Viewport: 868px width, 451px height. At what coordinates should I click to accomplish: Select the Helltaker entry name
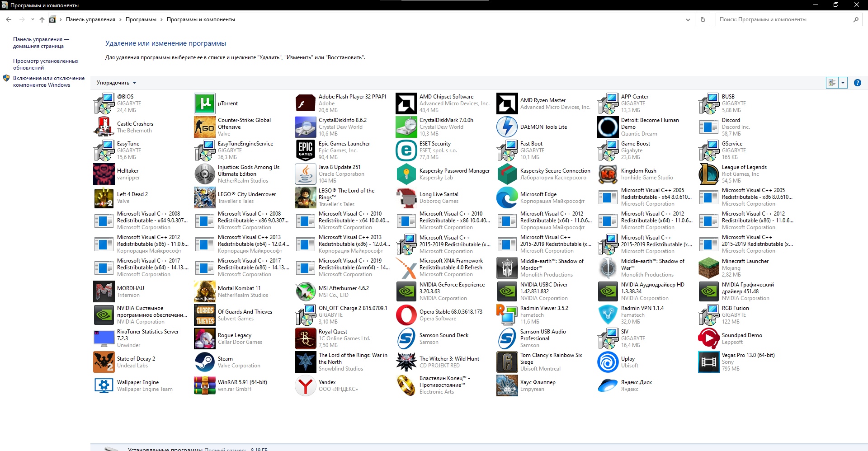127,171
